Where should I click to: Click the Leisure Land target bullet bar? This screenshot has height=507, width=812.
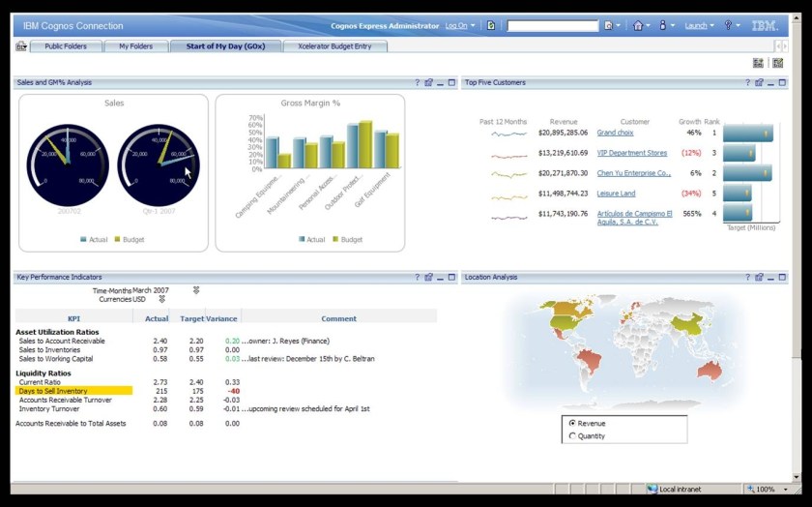click(x=738, y=194)
